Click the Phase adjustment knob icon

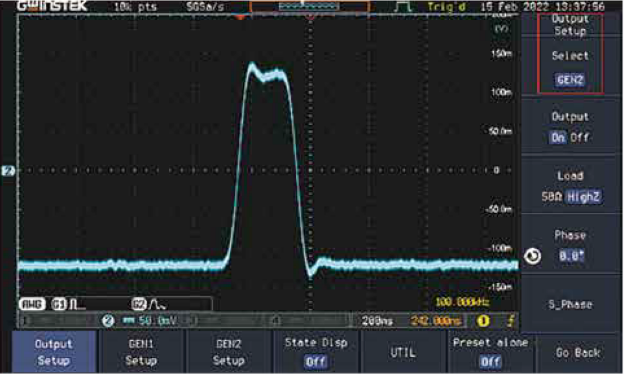point(532,256)
